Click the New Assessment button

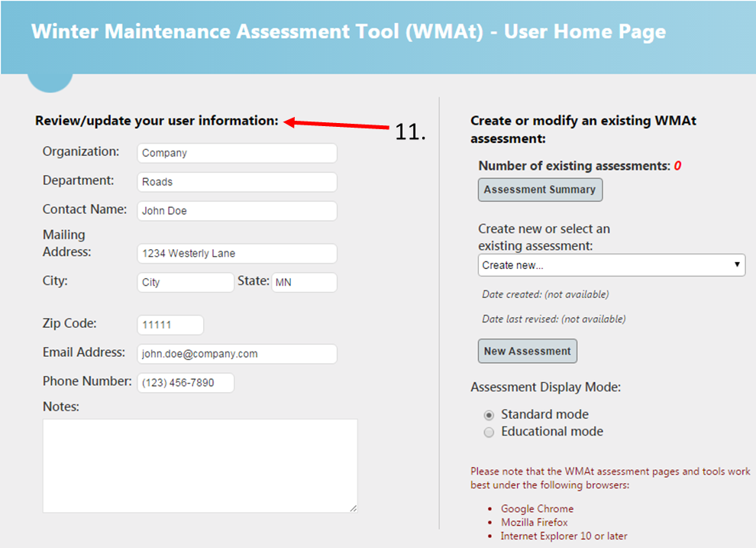[x=527, y=352]
